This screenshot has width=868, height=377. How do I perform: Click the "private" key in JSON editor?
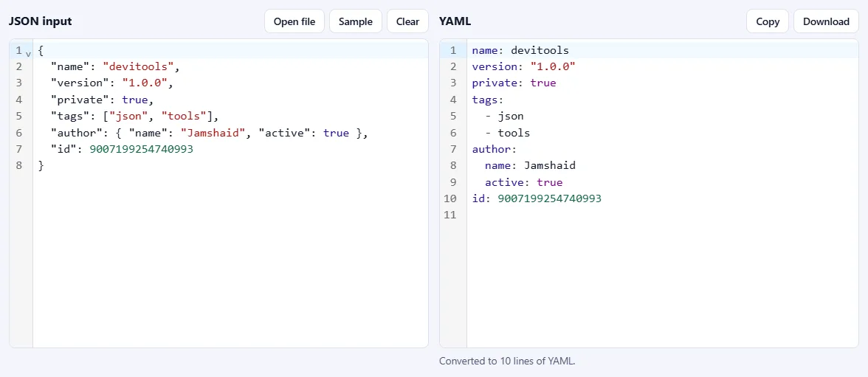83,100
